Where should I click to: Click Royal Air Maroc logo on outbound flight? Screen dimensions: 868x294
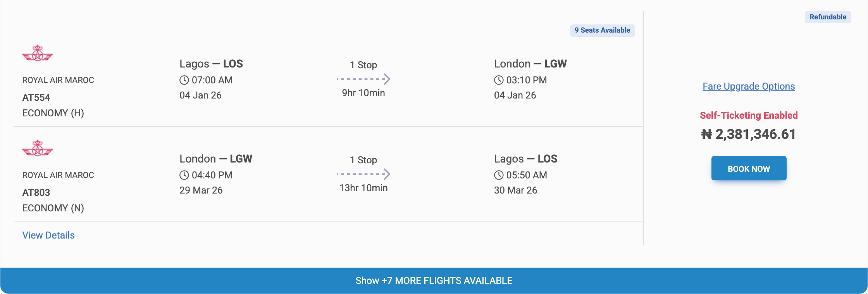tap(38, 54)
